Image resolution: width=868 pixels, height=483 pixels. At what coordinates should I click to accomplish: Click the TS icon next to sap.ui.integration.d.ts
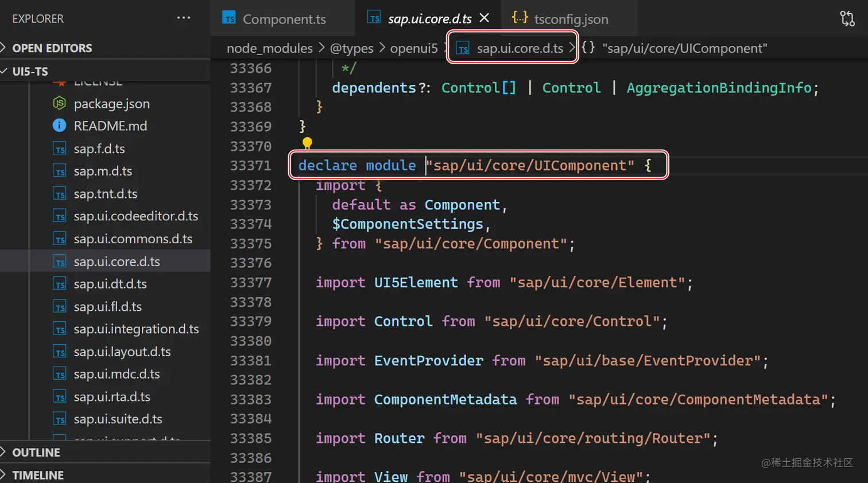point(60,329)
